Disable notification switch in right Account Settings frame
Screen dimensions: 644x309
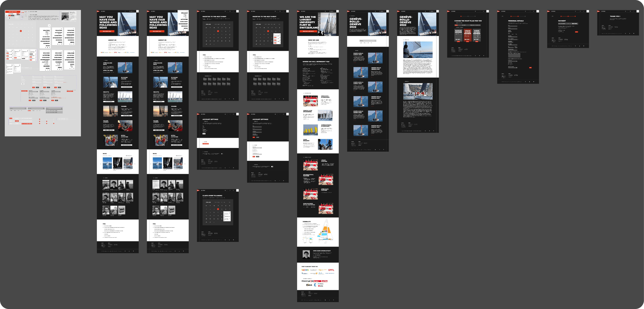click(272, 166)
